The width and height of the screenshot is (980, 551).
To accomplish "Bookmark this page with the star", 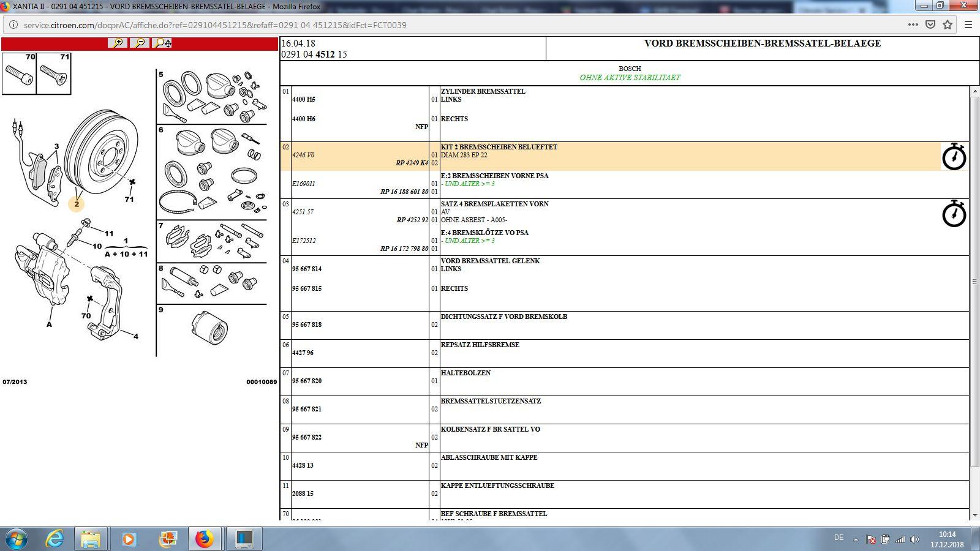I will (948, 25).
